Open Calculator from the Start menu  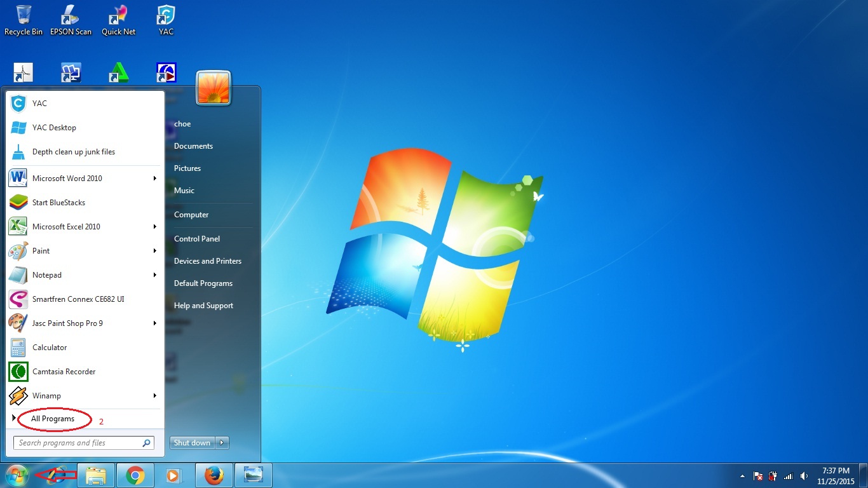85,348
